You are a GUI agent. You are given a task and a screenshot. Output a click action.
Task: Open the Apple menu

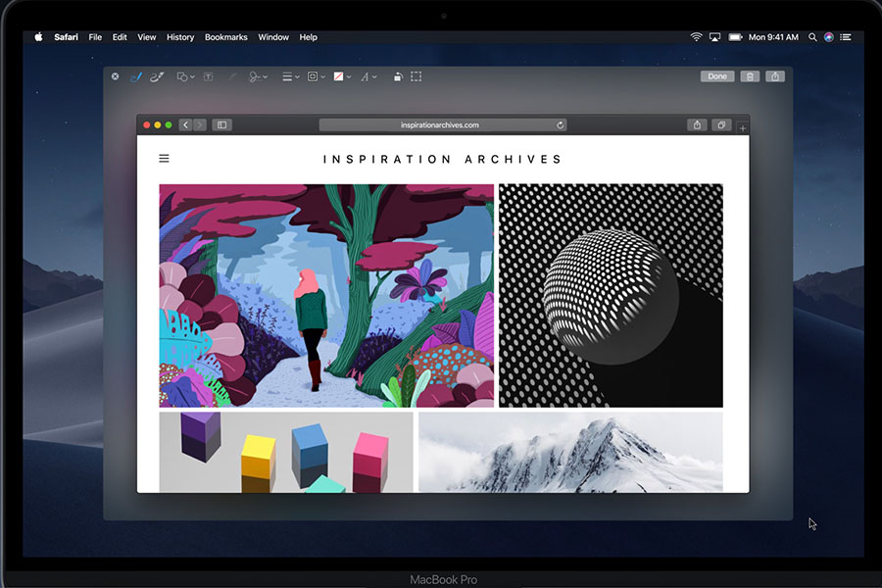38,37
